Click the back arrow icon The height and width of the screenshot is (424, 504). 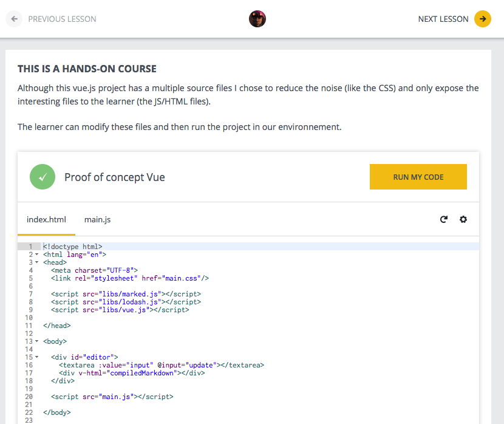point(14,19)
